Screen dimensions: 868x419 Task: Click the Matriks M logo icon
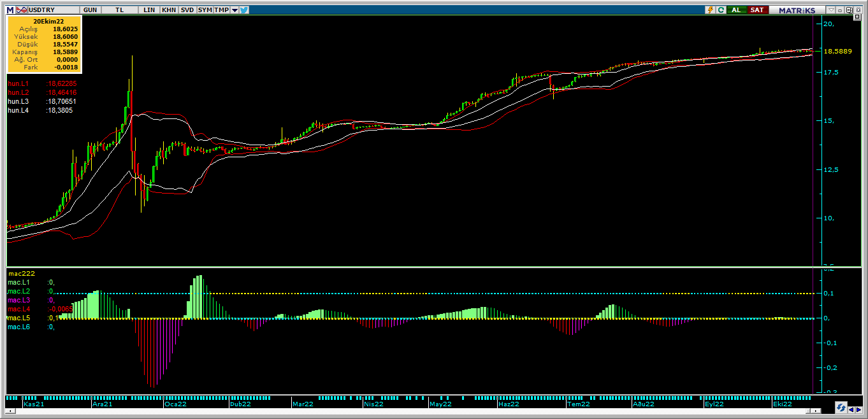10,10
